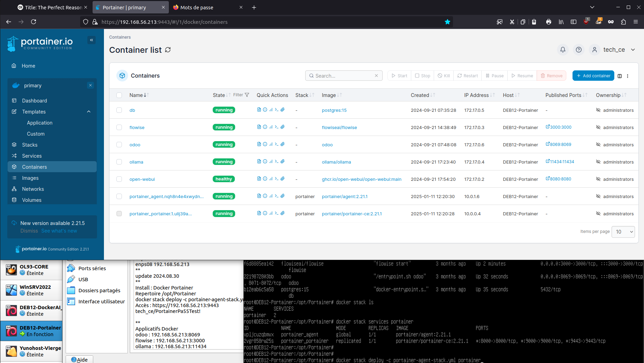Open logs for portainer_agent container

(x=259, y=196)
